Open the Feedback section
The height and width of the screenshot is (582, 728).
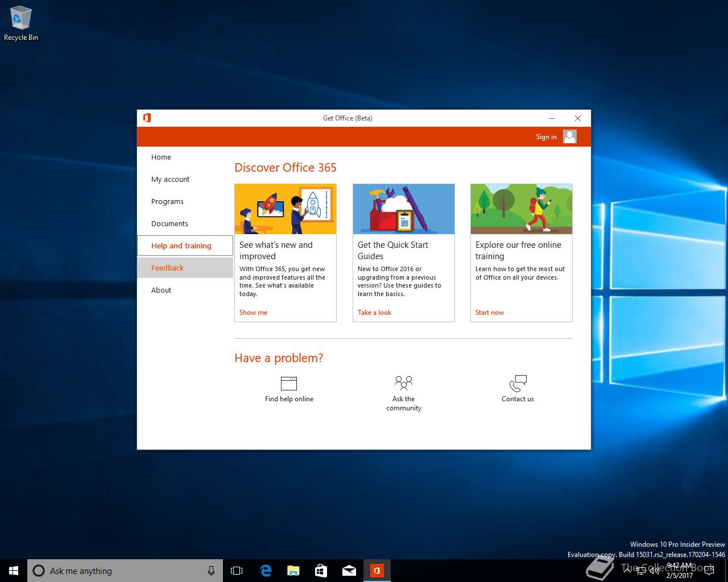(185, 268)
